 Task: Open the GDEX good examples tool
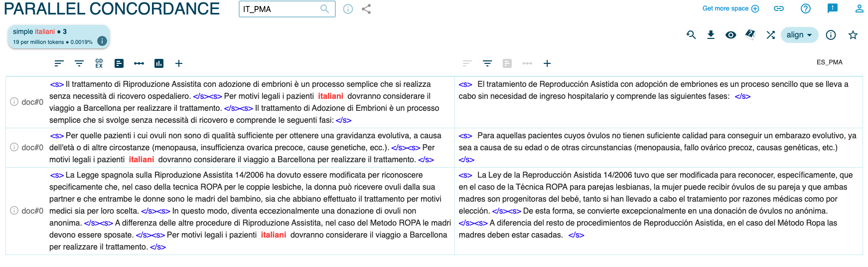click(x=99, y=63)
